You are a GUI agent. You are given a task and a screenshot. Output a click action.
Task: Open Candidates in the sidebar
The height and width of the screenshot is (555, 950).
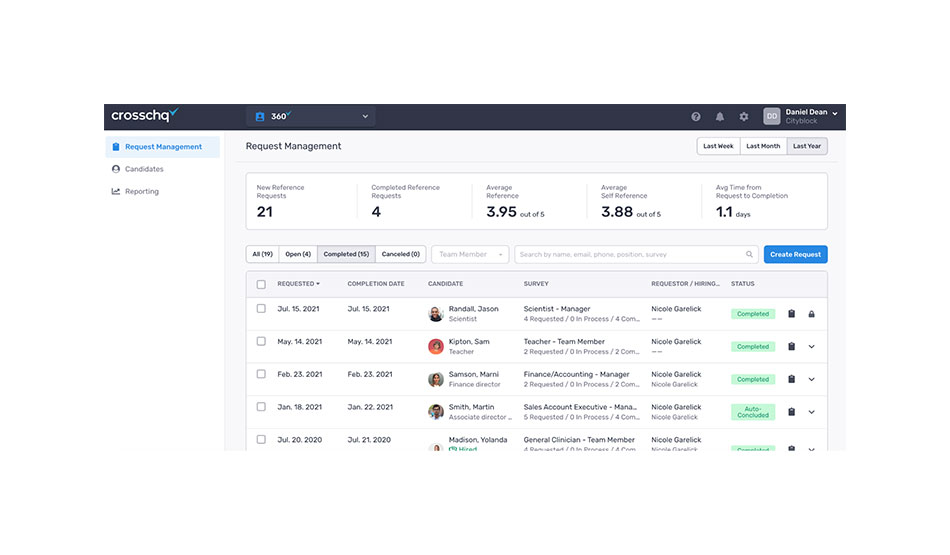pyautogui.click(x=144, y=169)
